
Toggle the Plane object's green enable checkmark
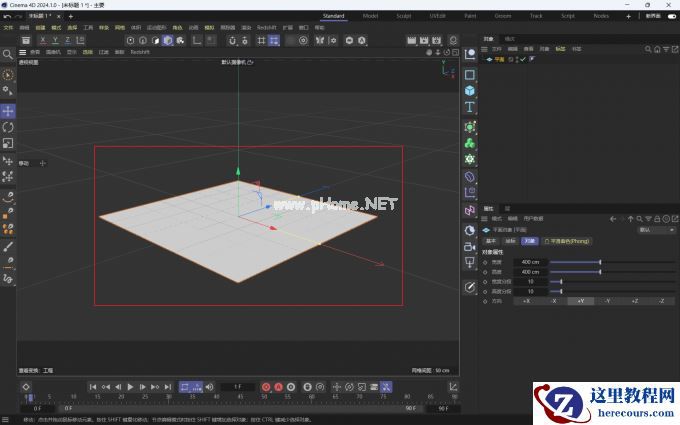[525, 59]
